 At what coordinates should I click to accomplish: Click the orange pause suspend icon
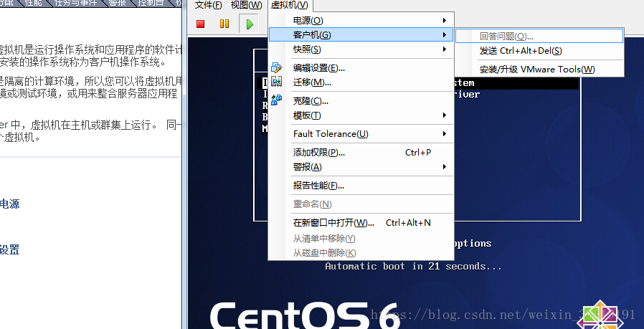tap(224, 24)
